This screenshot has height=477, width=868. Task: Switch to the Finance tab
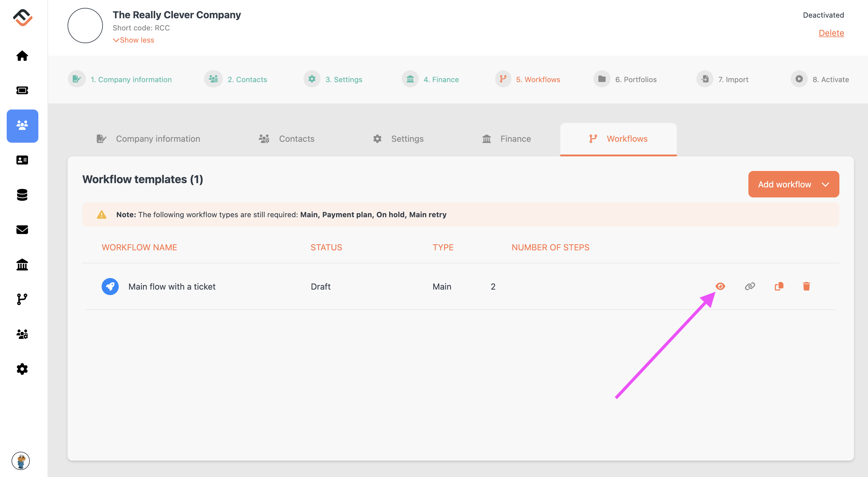[506, 139]
